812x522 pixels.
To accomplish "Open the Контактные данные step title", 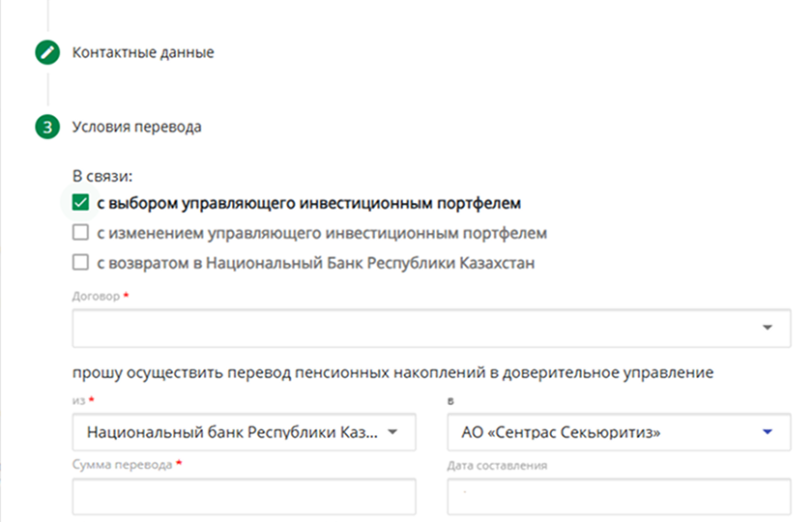I will click(x=143, y=53).
